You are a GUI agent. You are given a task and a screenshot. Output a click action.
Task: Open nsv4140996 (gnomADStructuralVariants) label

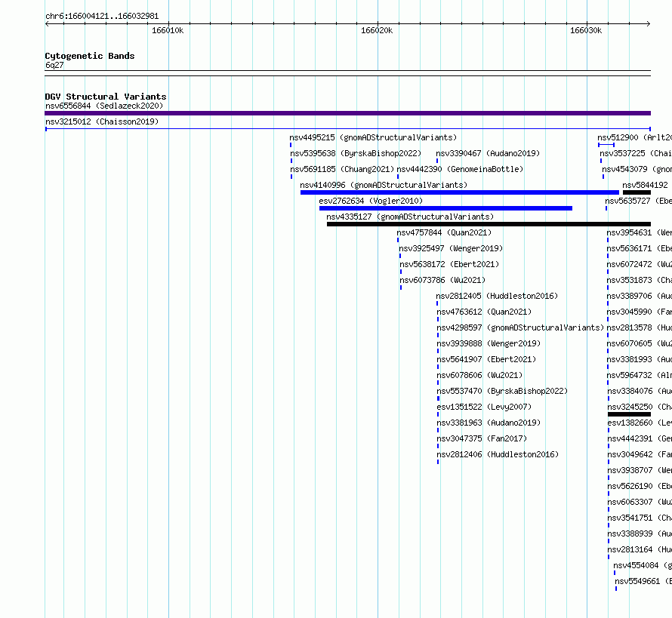(x=384, y=185)
